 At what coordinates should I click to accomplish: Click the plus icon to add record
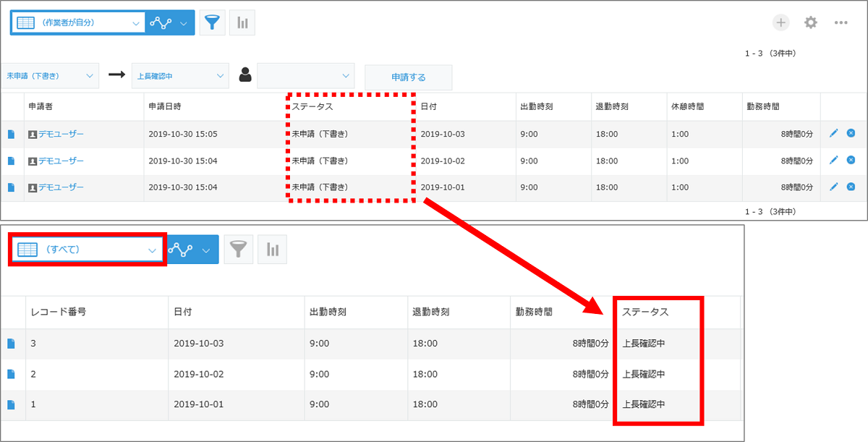coord(781,22)
